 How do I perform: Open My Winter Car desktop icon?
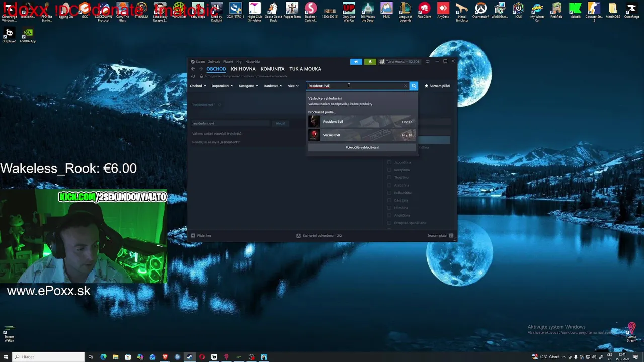tap(537, 12)
